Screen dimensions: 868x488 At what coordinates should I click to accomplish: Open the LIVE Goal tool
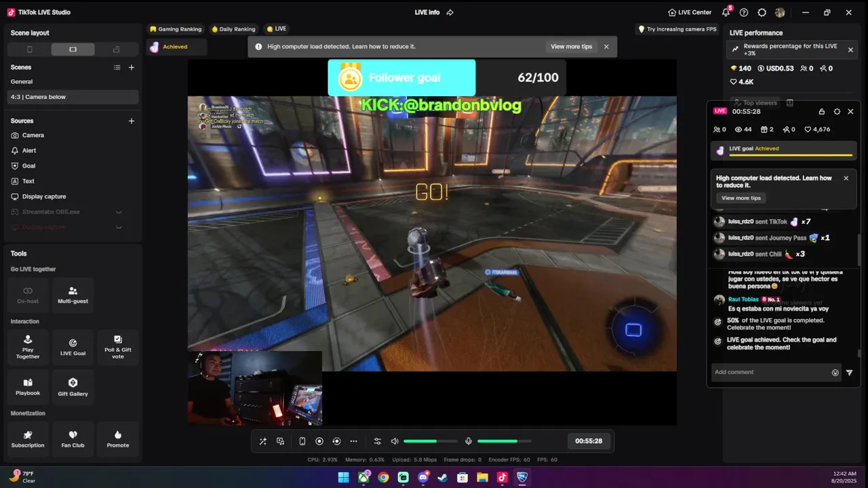[73, 347]
